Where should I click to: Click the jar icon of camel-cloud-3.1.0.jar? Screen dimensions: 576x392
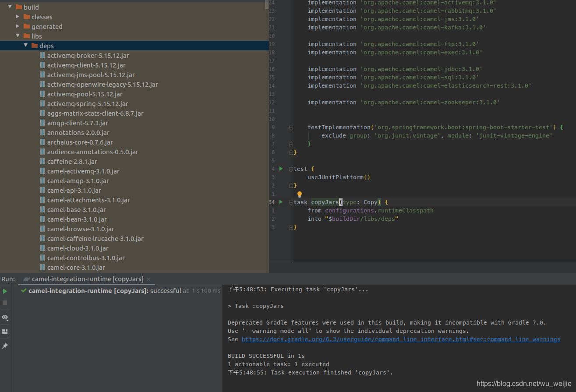pos(42,248)
